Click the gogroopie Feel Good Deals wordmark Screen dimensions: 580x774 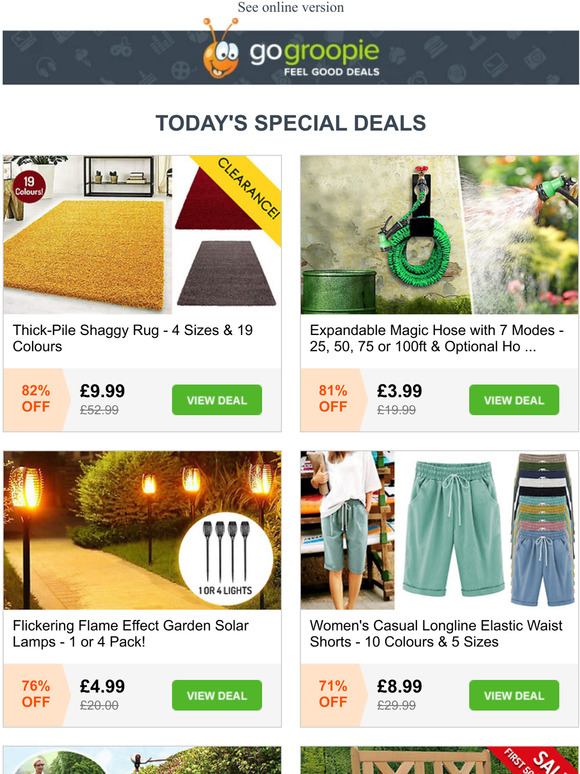314,58
